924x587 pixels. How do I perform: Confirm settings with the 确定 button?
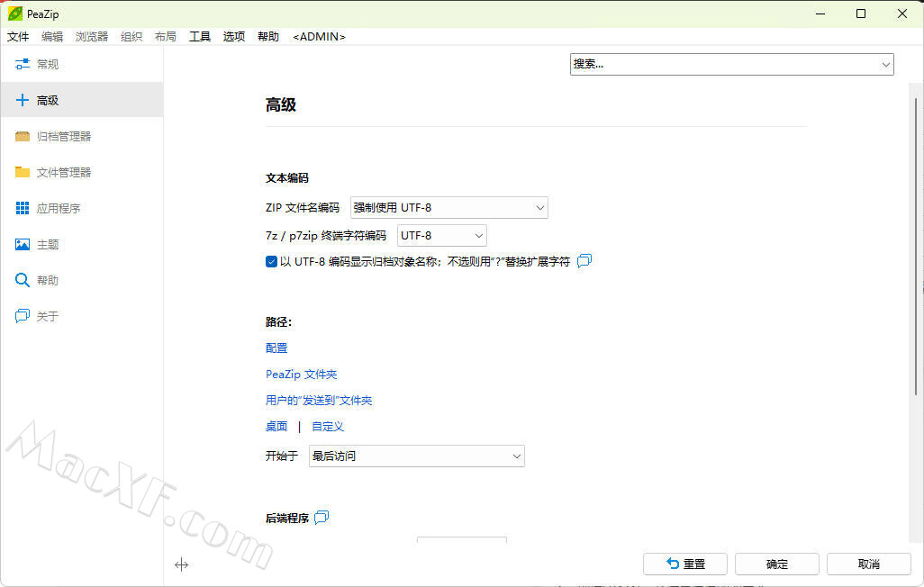pyautogui.click(x=776, y=564)
